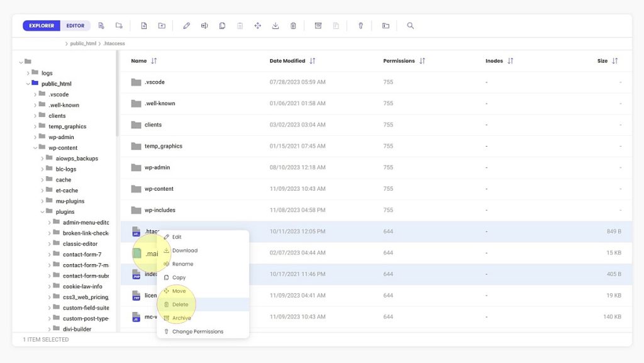The image size is (644, 363).
Task: Click the wp-includes folder icon in file list
Action: coord(136,210)
